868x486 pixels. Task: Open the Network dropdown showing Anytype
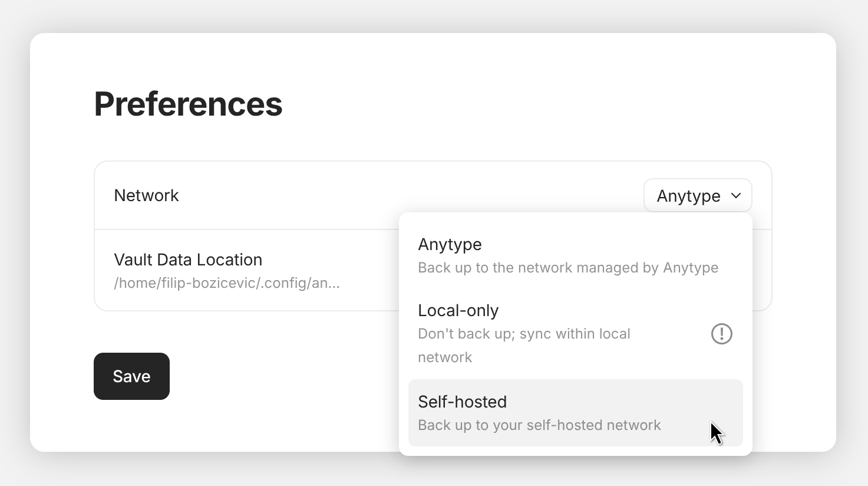click(x=697, y=195)
